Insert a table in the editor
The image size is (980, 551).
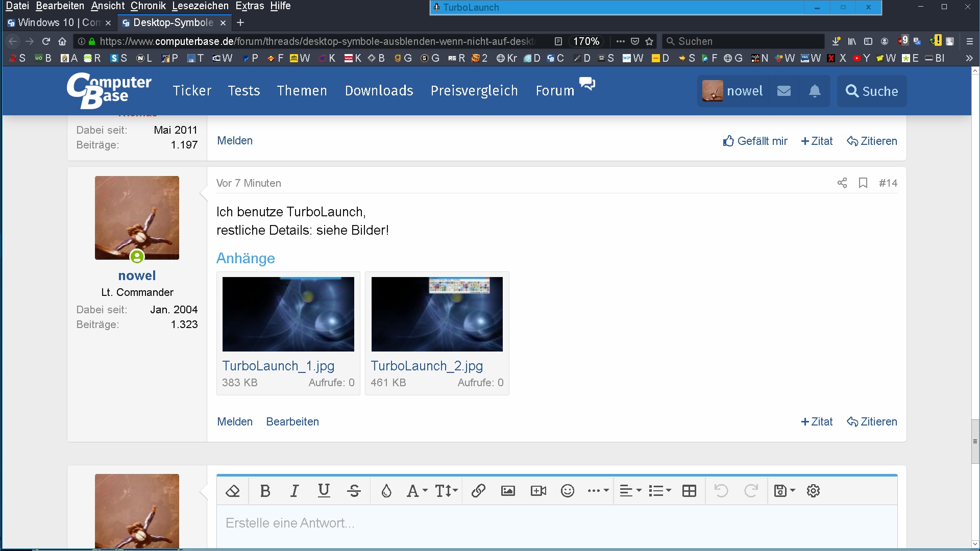click(x=689, y=491)
